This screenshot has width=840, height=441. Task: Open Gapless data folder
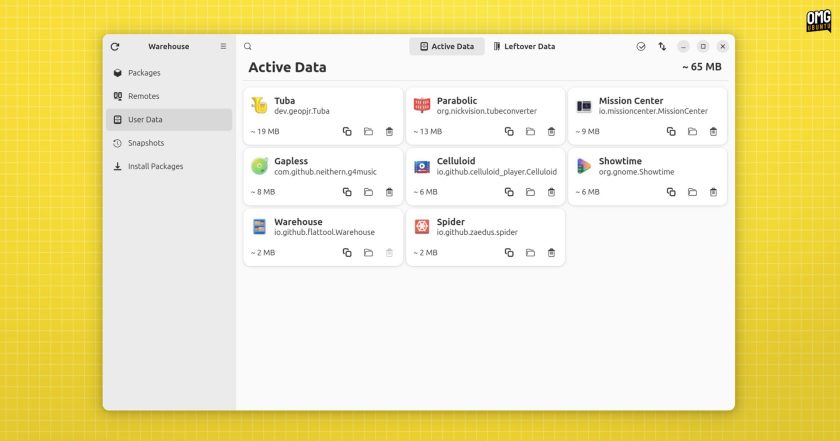click(368, 192)
